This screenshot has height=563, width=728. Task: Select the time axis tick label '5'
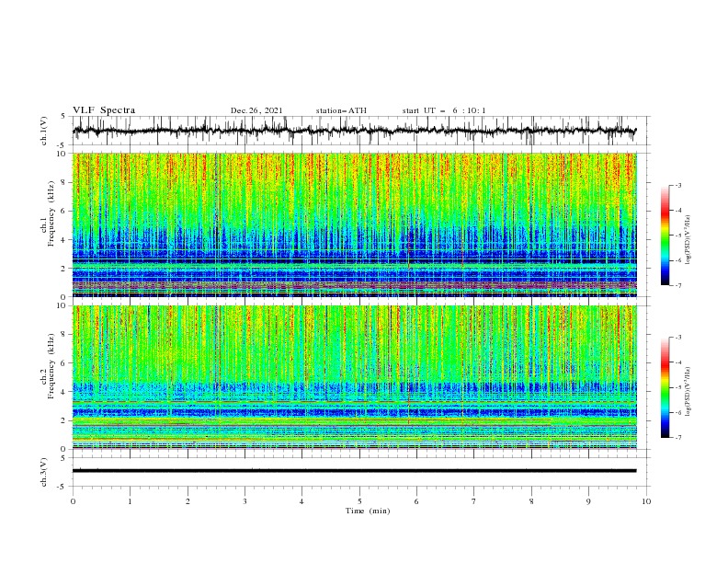[x=359, y=501]
